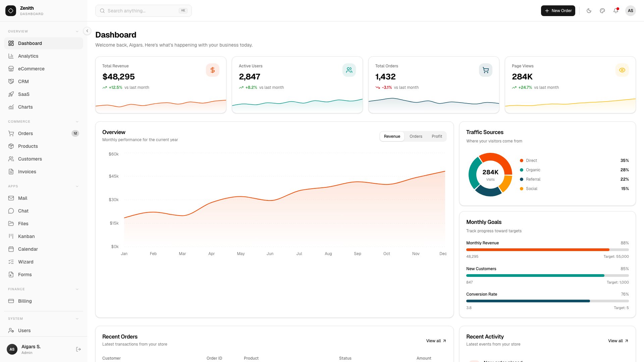This screenshot has height=362, width=644.
Task: Click the Chat icon in the Apps section
Action: pyautogui.click(x=11, y=211)
